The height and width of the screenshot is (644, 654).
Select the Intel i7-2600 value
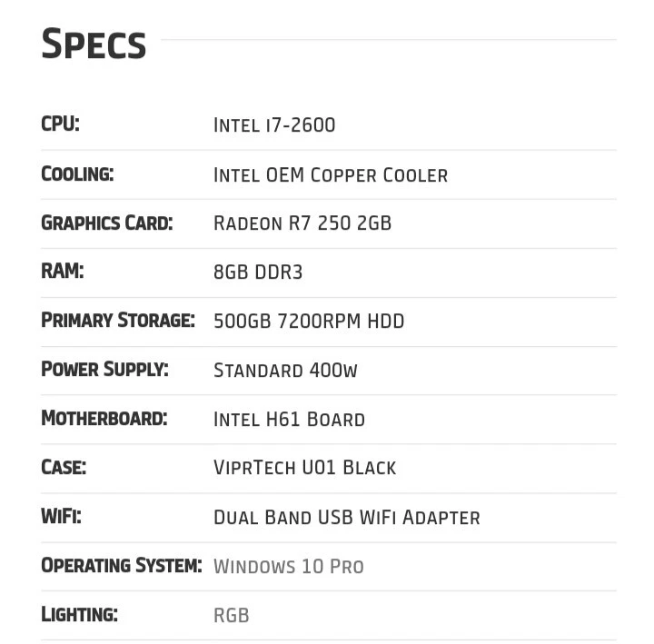coord(274,125)
